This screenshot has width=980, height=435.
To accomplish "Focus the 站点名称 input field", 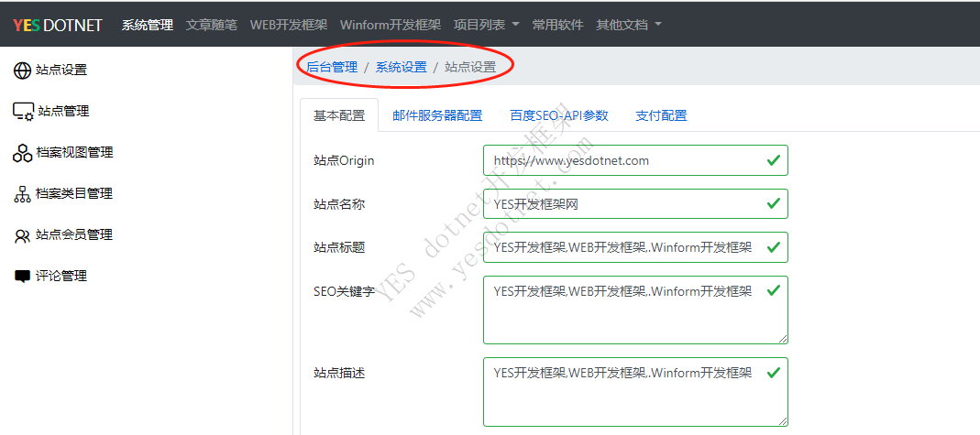I will coord(635,203).
